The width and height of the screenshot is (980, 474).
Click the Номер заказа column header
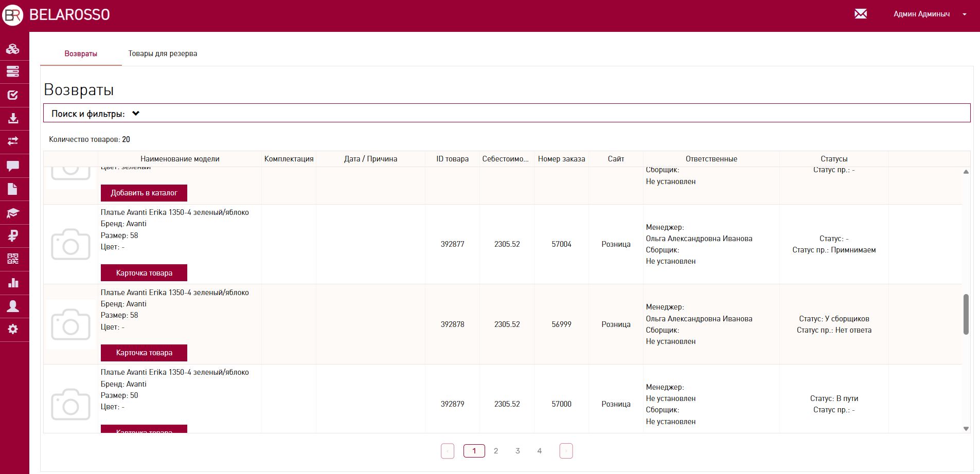tap(562, 159)
